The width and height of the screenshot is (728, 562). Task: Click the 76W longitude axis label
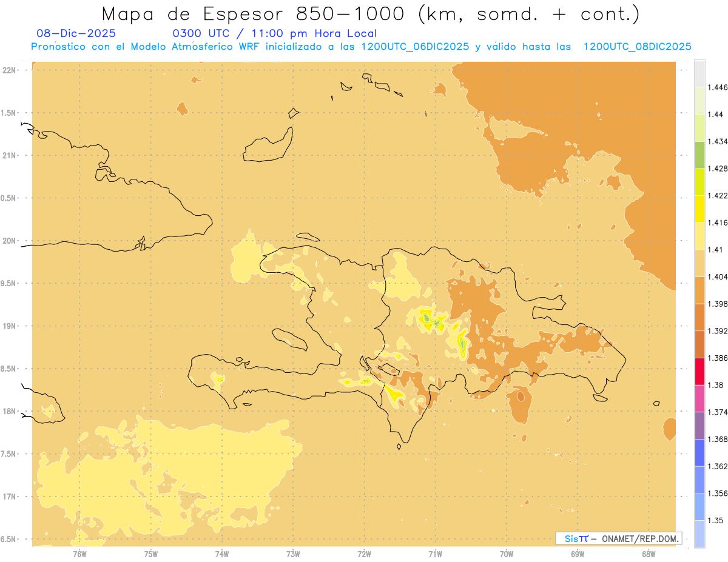pyautogui.click(x=79, y=554)
